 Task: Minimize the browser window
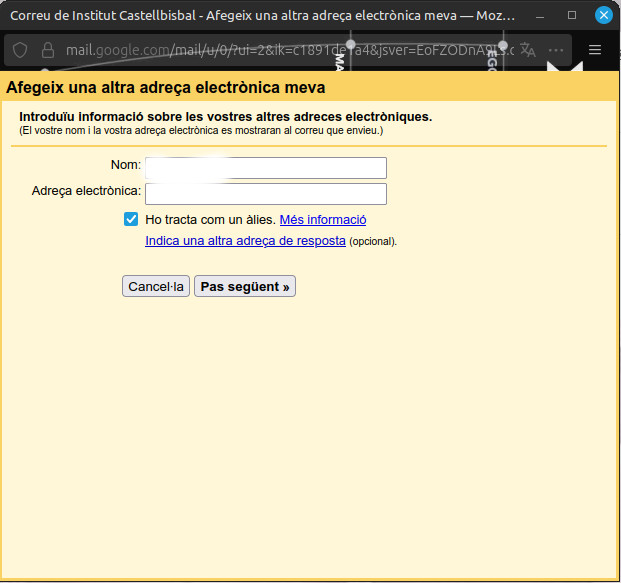pos(541,16)
